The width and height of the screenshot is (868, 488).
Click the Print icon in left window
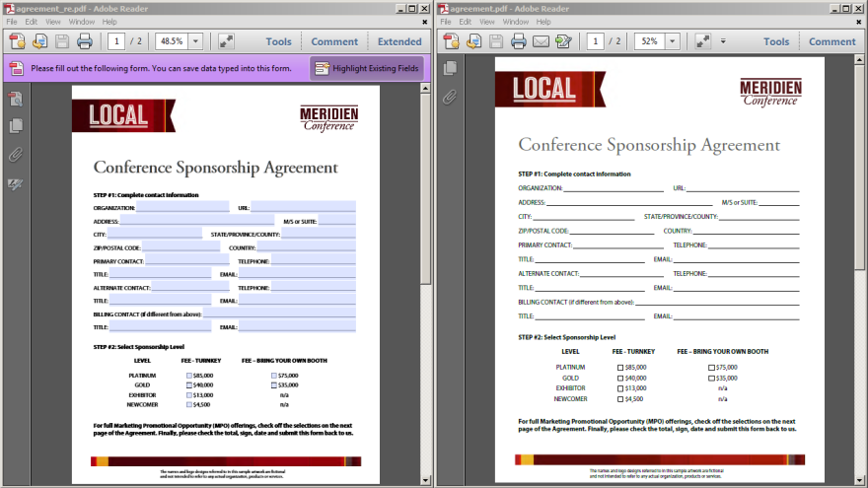(85, 41)
